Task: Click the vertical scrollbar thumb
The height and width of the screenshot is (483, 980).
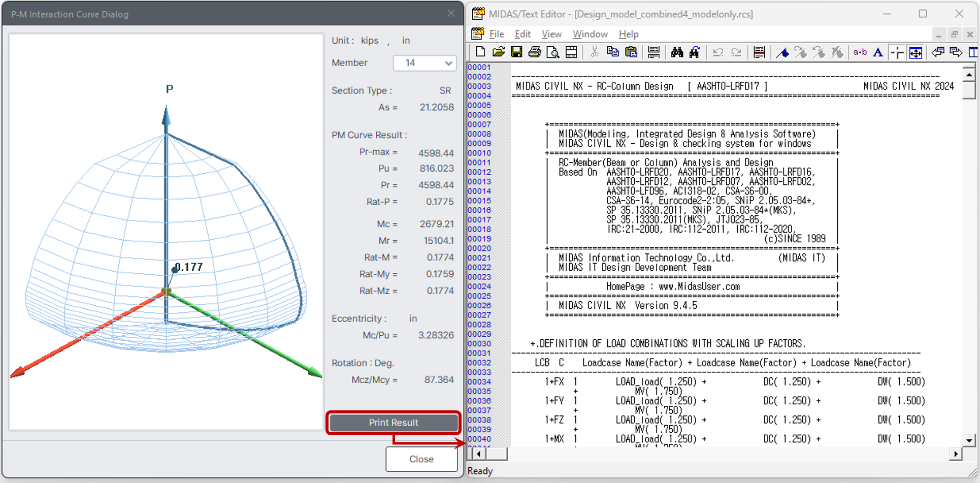Action: pos(969,90)
